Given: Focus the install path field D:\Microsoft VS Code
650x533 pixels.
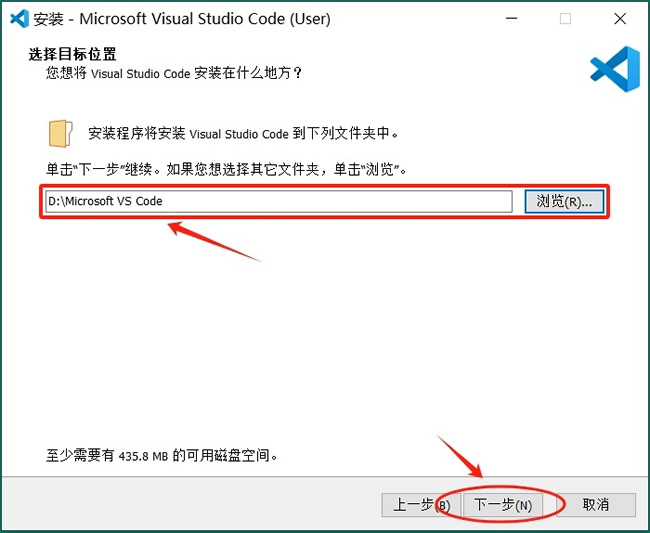Looking at the screenshot, I should tap(279, 201).
